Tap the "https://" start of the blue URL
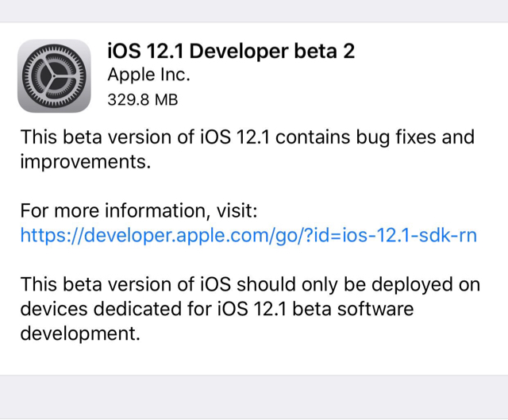This screenshot has width=508, height=420. point(48,236)
